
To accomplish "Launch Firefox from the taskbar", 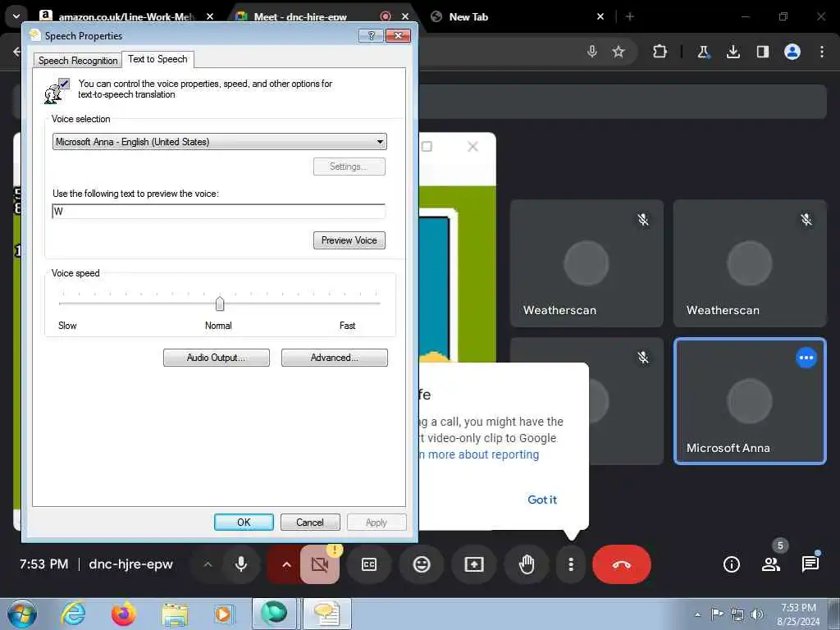I will [x=124, y=614].
